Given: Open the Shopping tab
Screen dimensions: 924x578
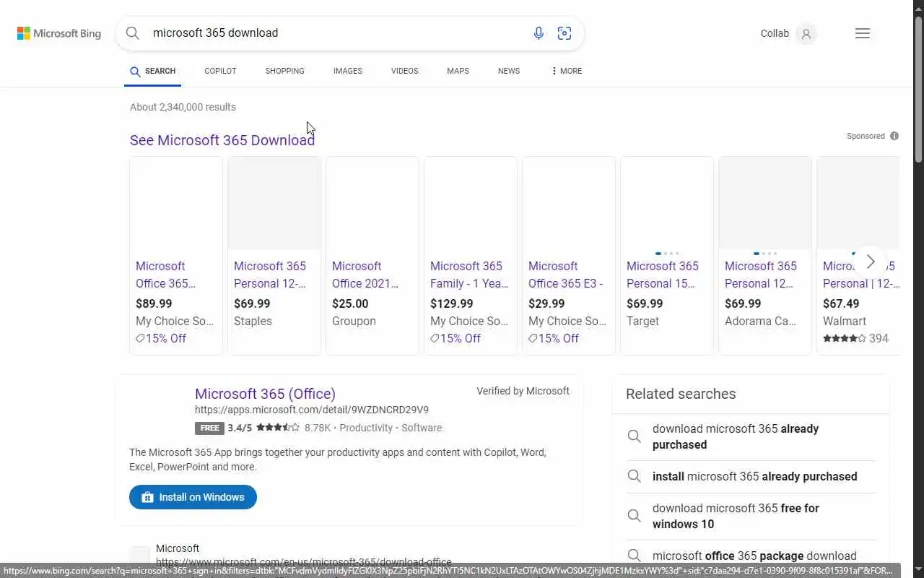Looking at the screenshot, I should [x=284, y=71].
